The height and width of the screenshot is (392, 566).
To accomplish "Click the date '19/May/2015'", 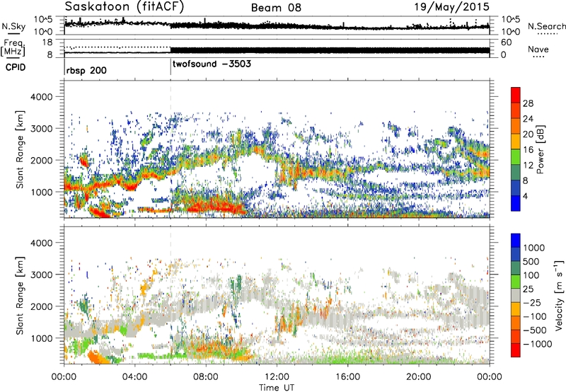I will pyautogui.click(x=451, y=6).
